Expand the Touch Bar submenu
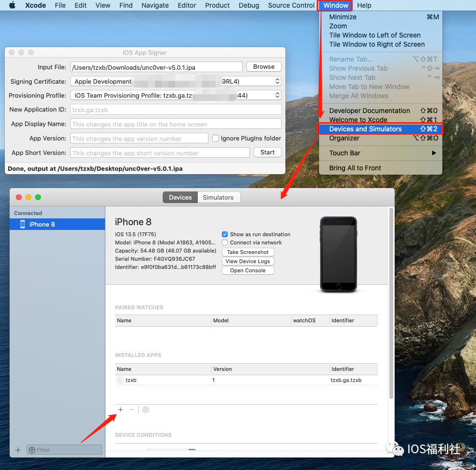 click(x=380, y=153)
